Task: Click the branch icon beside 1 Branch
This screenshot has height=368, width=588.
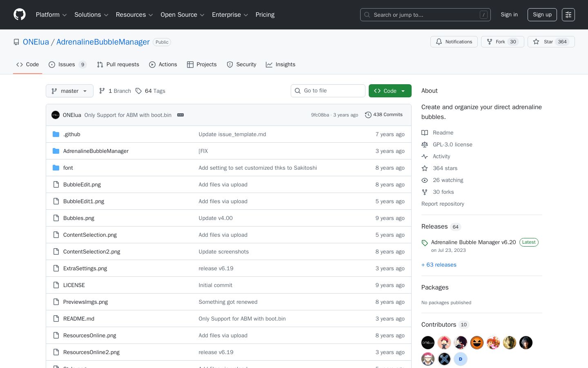Action: pos(102,91)
